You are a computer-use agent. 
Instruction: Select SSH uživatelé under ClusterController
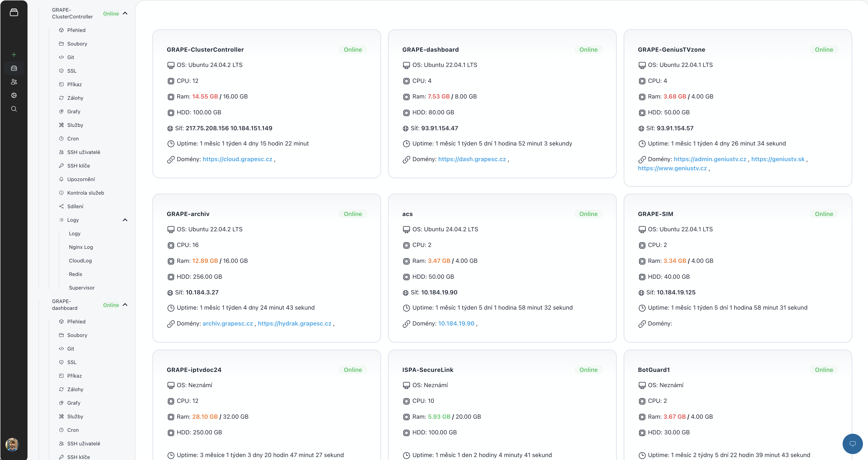[84, 152]
